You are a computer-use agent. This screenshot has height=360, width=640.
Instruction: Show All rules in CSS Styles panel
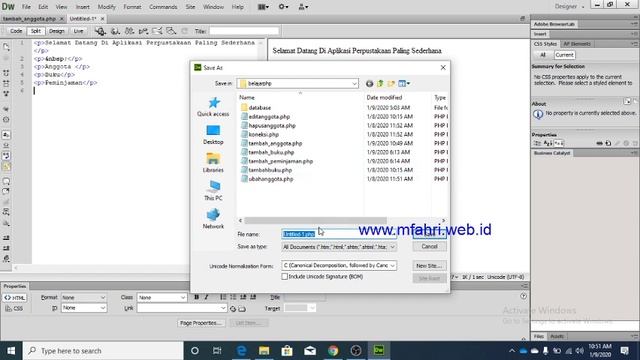pos(543,55)
